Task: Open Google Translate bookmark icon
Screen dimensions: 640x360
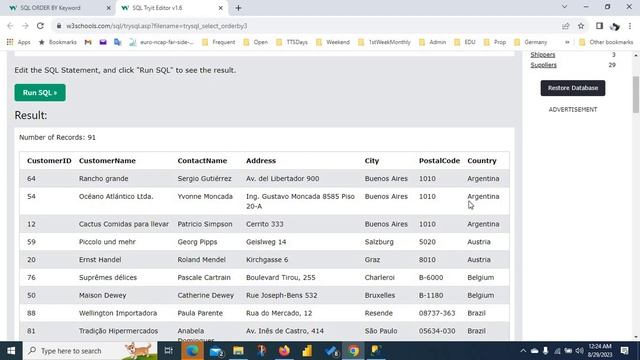Action: pos(118,42)
